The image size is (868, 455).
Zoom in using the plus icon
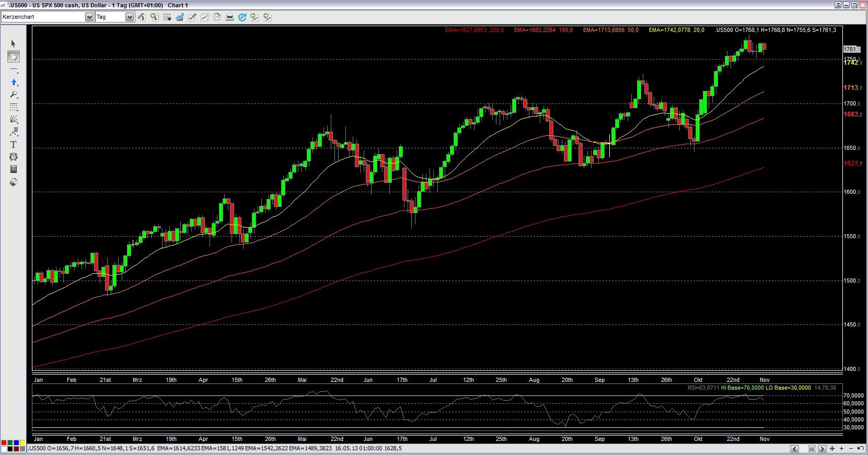coord(841,449)
